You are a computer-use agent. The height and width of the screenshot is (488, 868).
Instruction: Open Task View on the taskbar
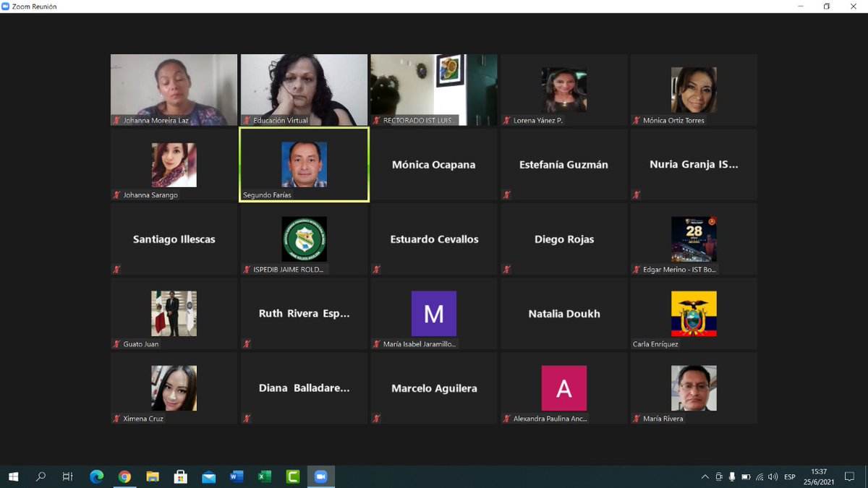(68, 476)
